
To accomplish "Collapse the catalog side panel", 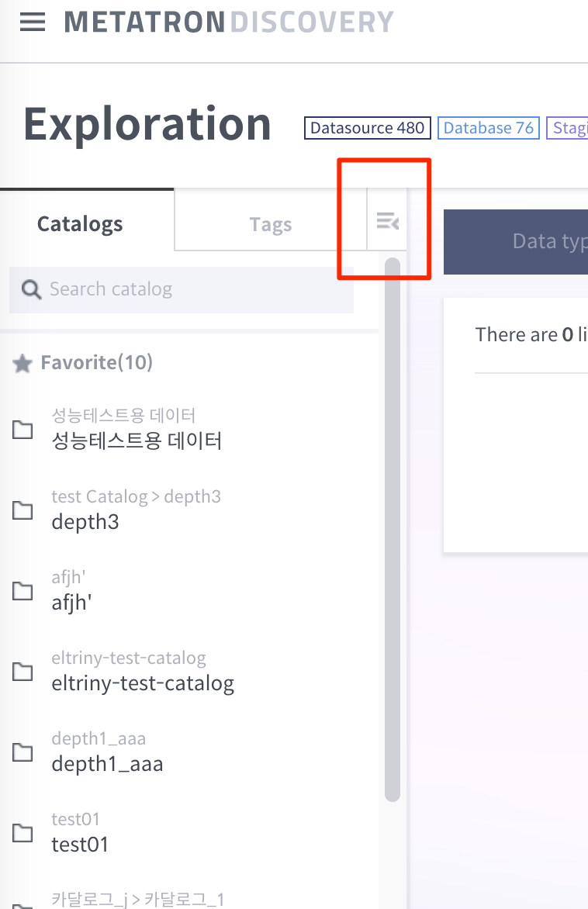I will pos(386,219).
